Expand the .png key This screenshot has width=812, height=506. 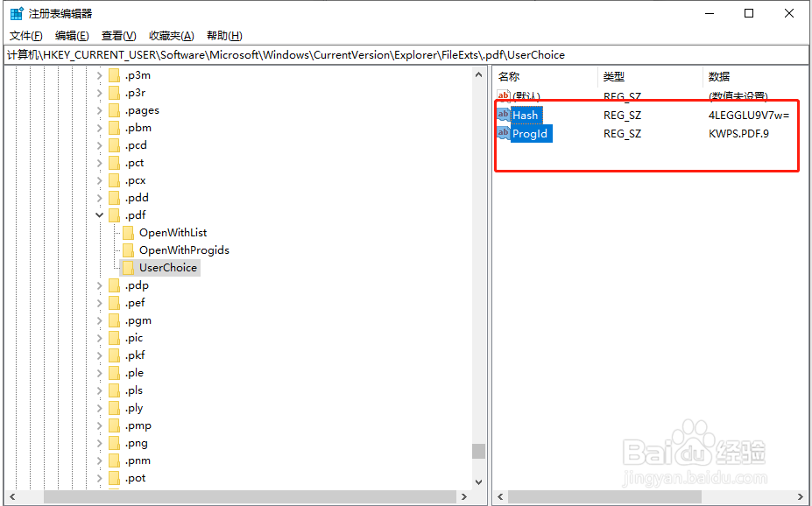point(100,443)
